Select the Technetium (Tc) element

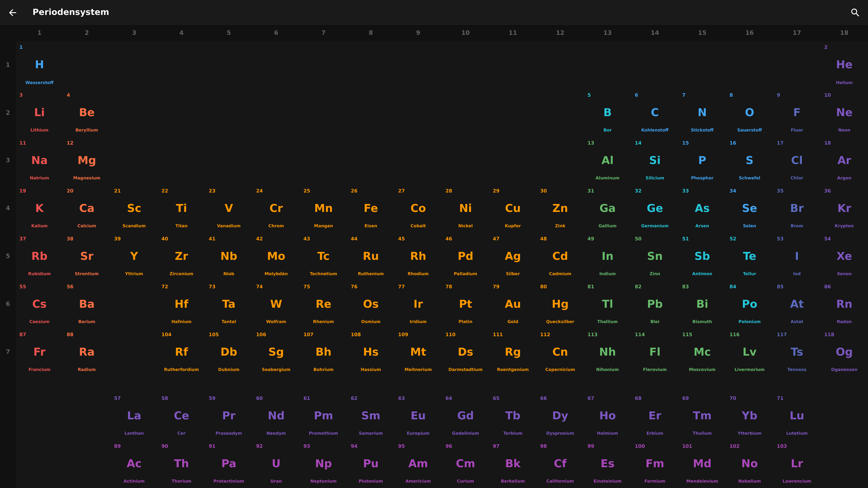click(323, 256)
